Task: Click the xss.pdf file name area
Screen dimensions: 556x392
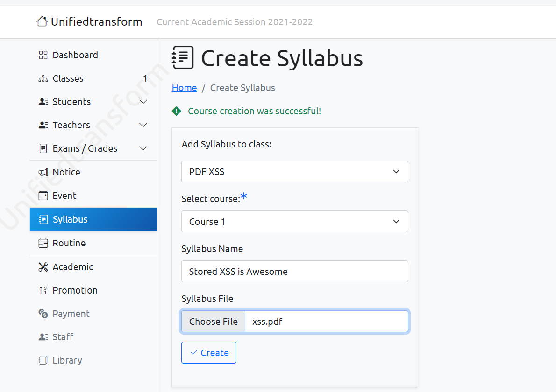Action: pyautogui.click(x=327, y=322)
